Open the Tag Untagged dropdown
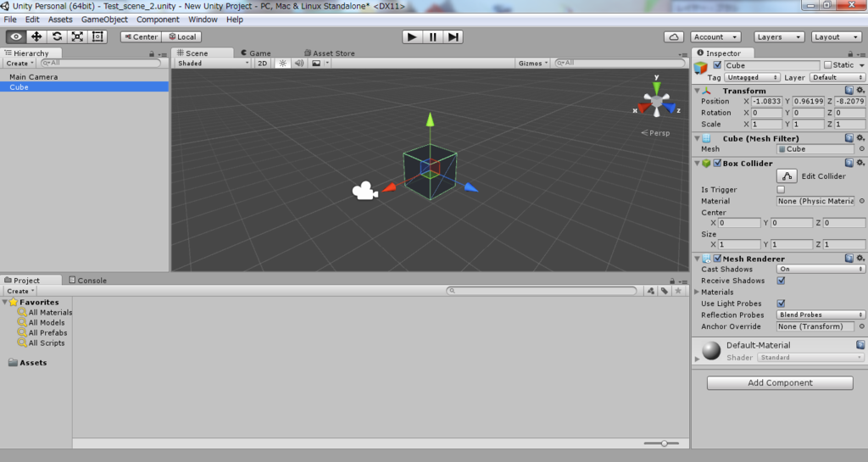Screen dimensions: 868x462 point(752,77)
